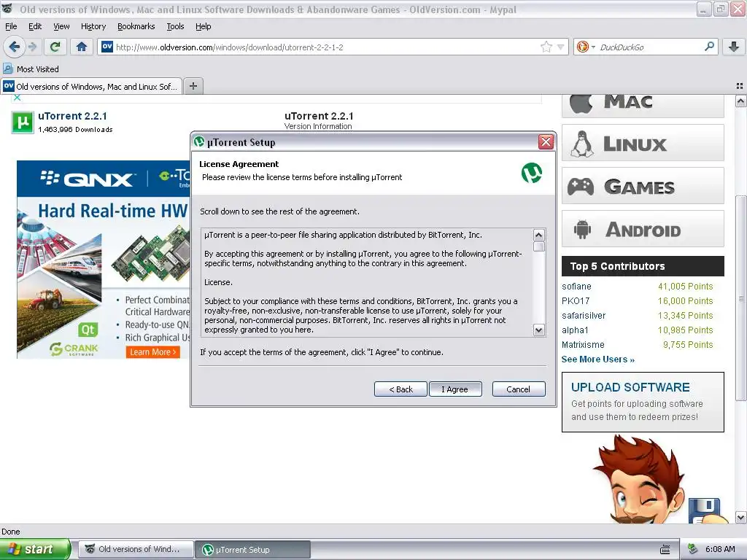Screen dimensions: 747x560
Task: Open the address bar history dropdown arrow
Action: click(561, 47)
